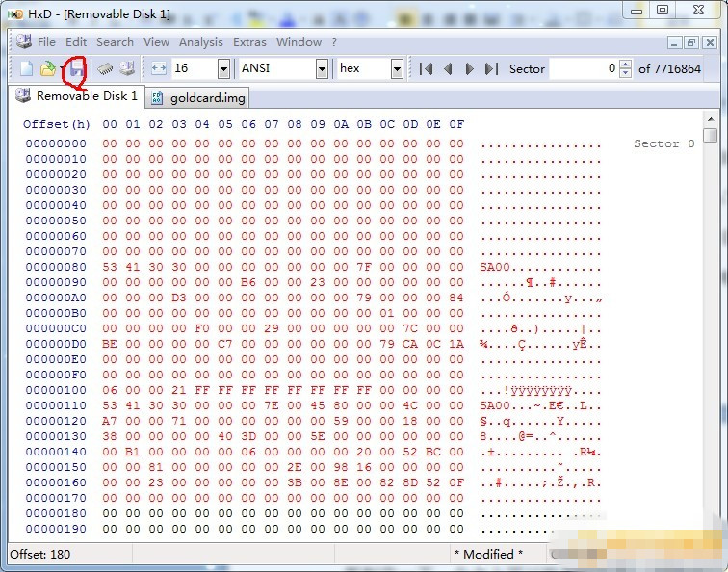Screen dimensions: 728x572
Task: Click the Sector number input field
Action: point(584,68)
